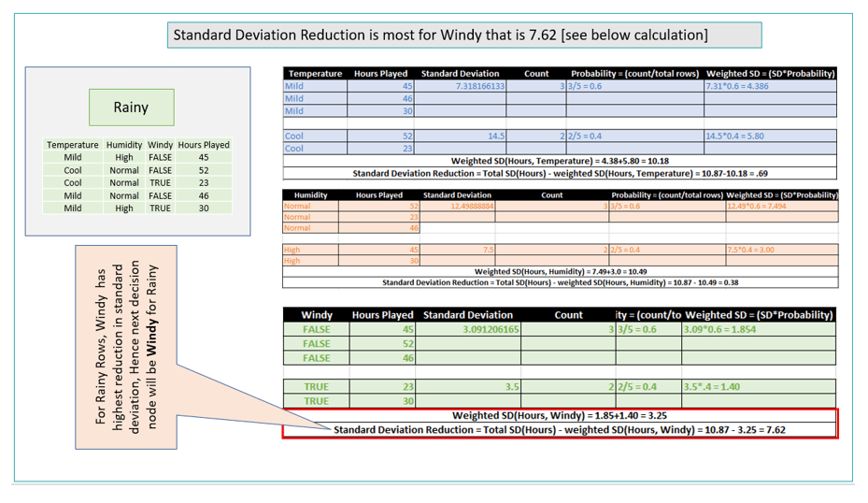The height and width of the screenshot is (503, 868).
Task: Click the 12.49*0.6 = 7.494 cell
Action: (781, 206)
